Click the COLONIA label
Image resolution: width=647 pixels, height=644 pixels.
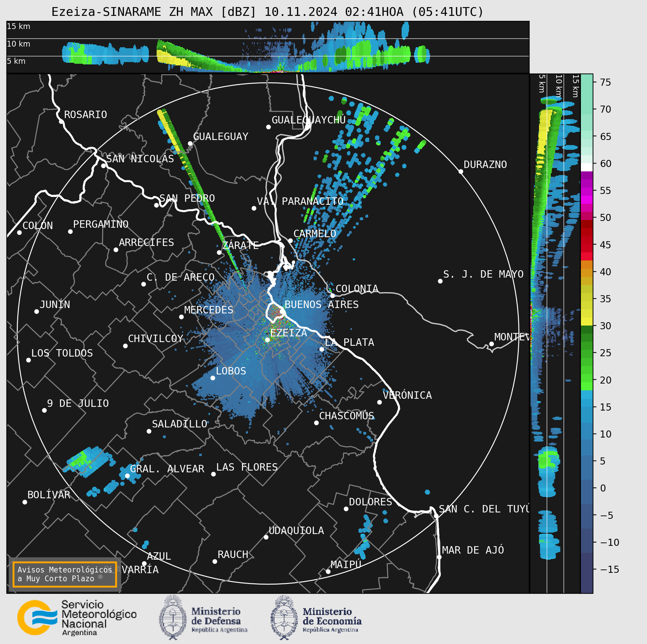click(x=357, y=289)
